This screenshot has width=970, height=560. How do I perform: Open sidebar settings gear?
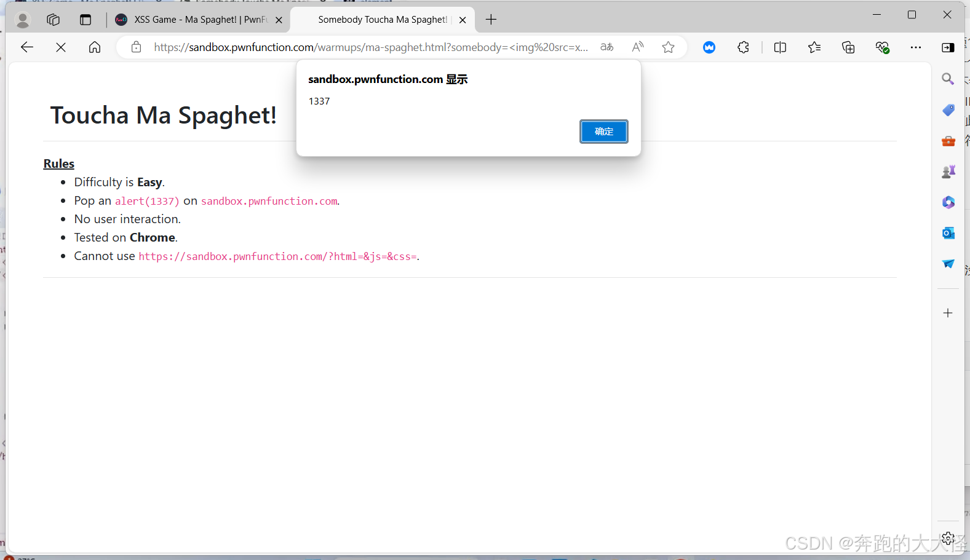948,538
